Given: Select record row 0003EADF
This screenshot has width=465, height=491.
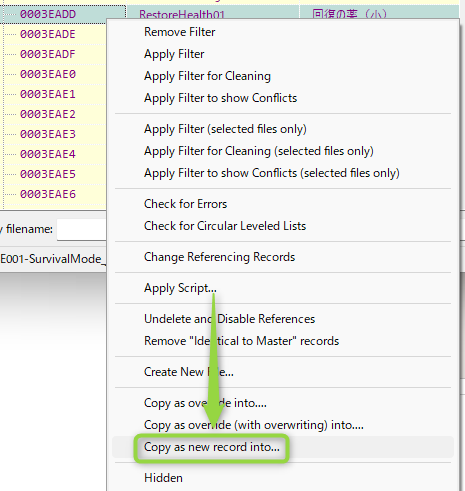Looking at the screenshot, I should 48,54.
